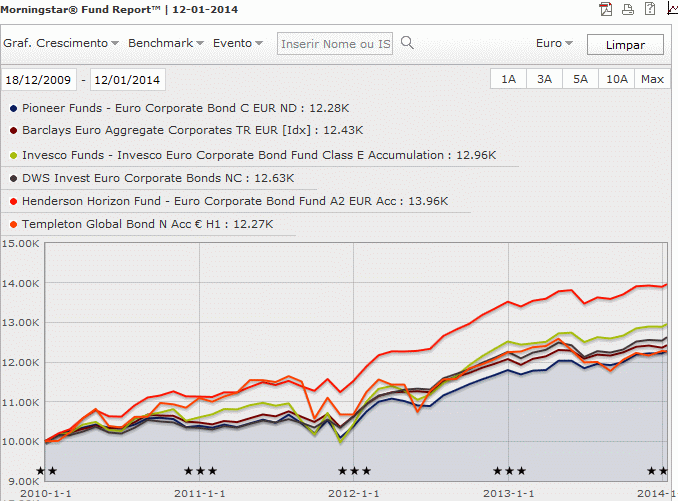Click Templeton Global Bond orange legend dot
678x501 pixels.
tap(13, 224)
